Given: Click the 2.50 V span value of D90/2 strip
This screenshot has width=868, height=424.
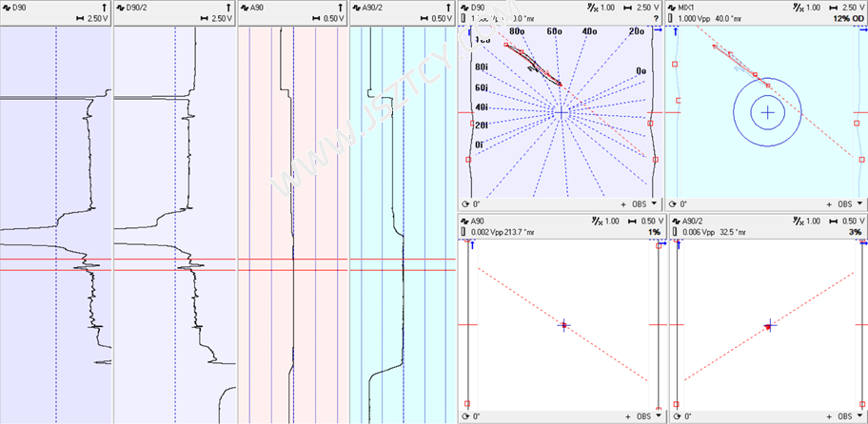Looking at the screenshot, I should pos(221,18).
